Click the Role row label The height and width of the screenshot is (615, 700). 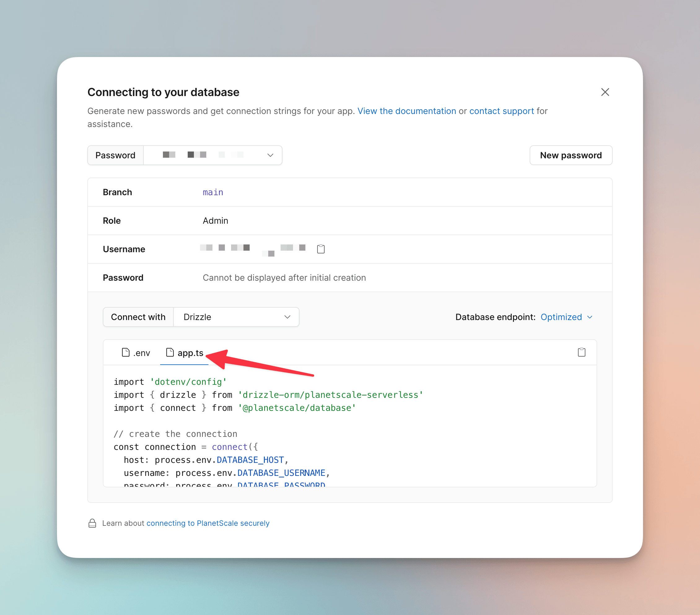pos(112,221)
